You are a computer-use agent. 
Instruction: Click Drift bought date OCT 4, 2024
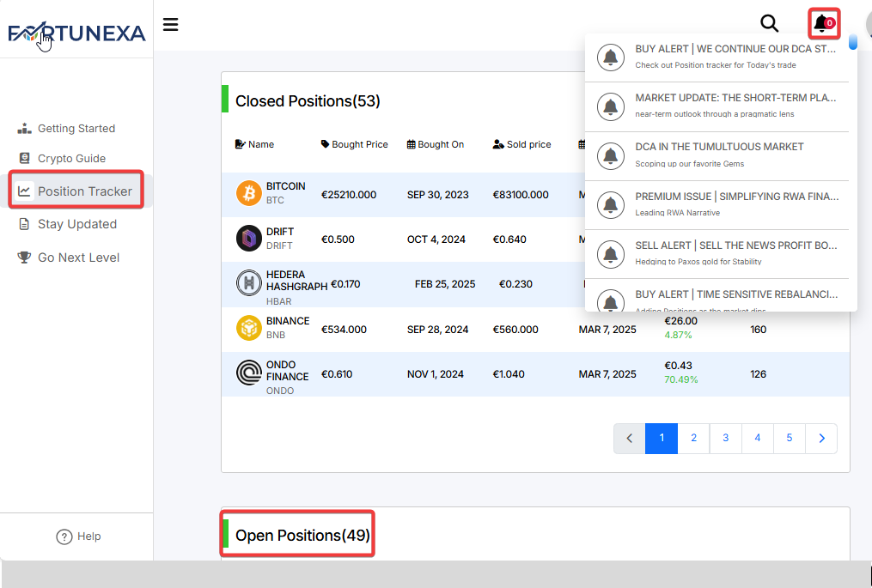[x=436, y=239]
